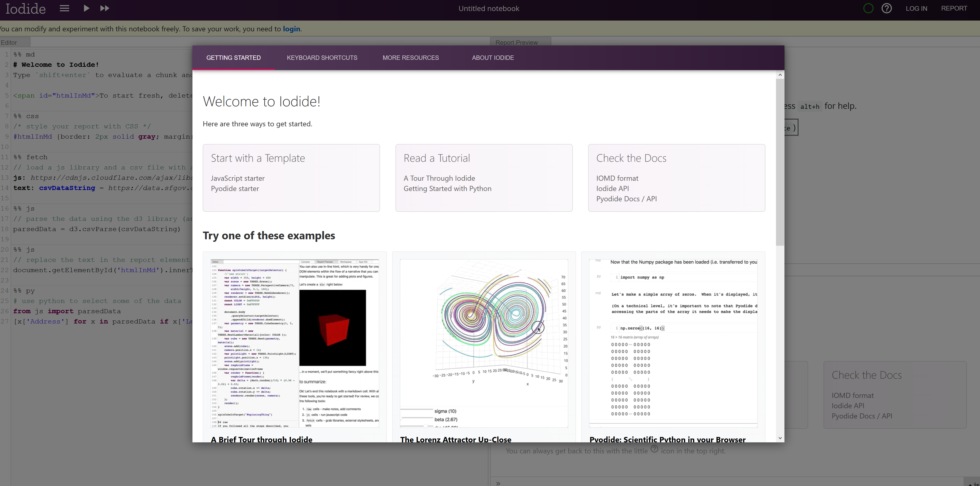Open A Tour Through Iodide tutorial

tap(439, 178)
